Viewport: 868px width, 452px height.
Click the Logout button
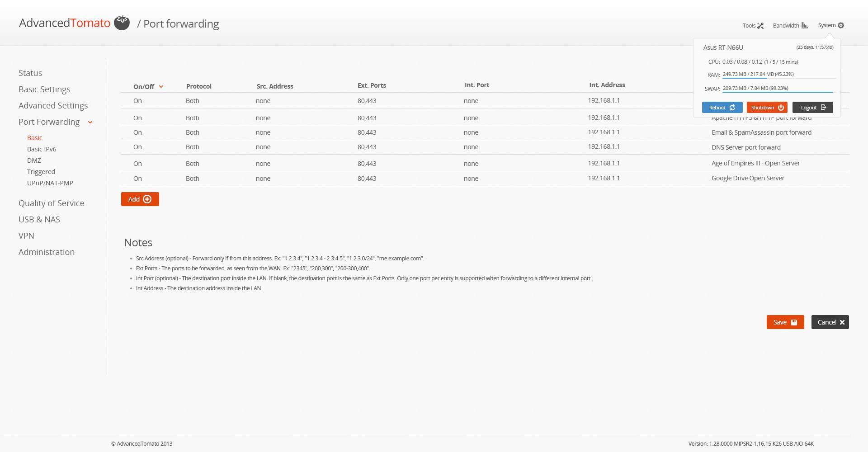pyautogui.click(x=812, y=108)
